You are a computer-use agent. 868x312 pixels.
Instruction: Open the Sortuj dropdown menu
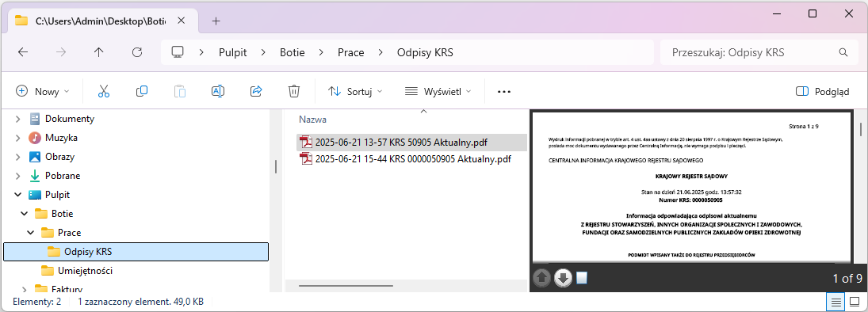pyautogui.click(x=355, y=92)
